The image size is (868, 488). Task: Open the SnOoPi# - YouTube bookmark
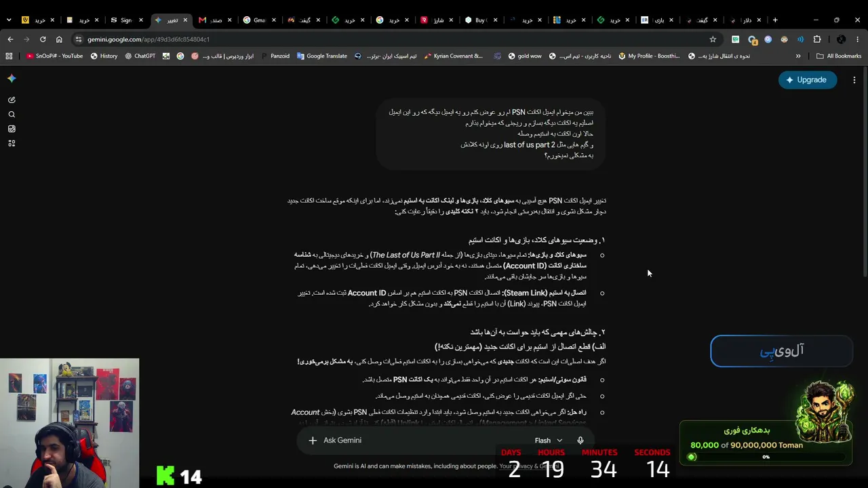(54, 56)
